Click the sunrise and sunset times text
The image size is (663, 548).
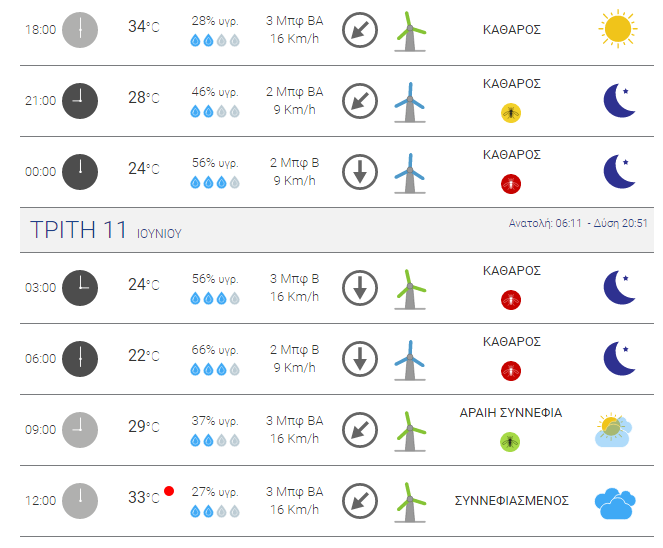[578, 223]
